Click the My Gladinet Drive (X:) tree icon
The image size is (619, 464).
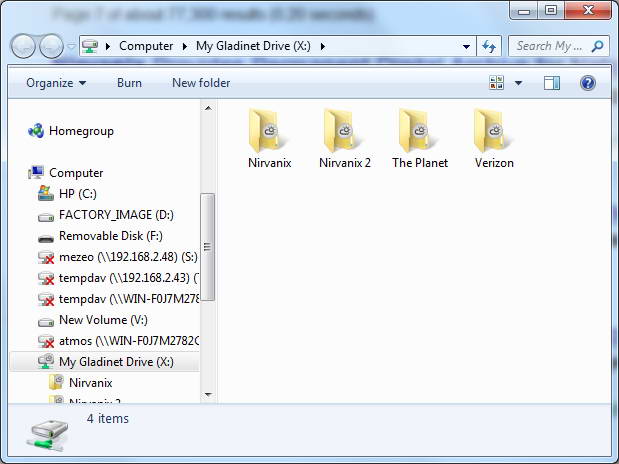(x=46, y=361)
